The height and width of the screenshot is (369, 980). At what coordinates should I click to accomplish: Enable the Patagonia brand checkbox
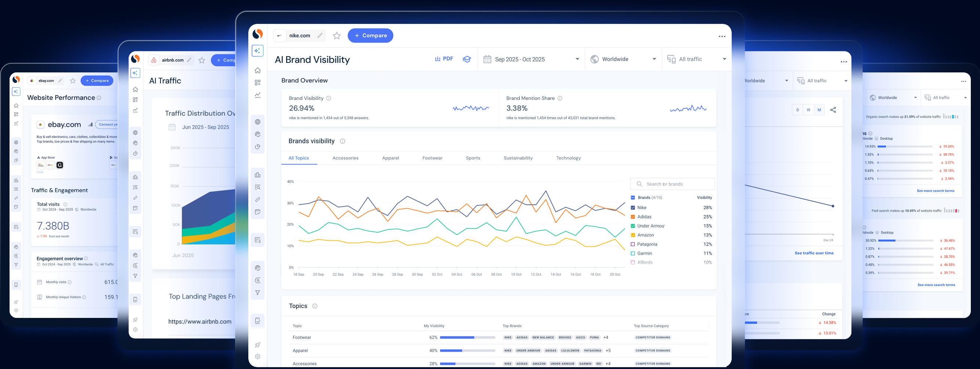click(633, 244)
